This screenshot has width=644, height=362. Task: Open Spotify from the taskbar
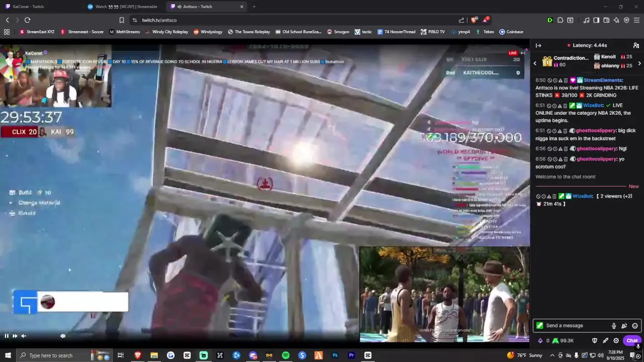click(286, 355)
